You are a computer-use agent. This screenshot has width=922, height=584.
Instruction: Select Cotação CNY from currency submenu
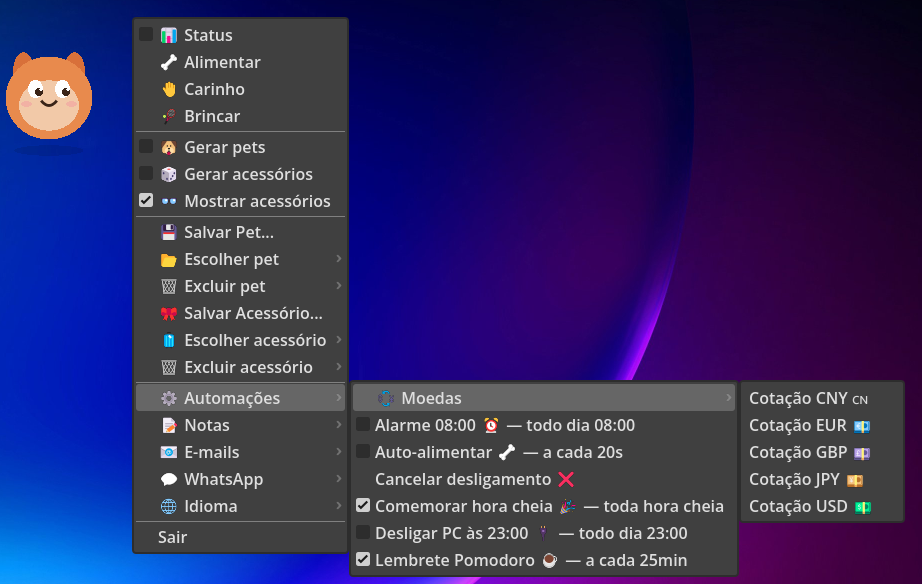822,398
